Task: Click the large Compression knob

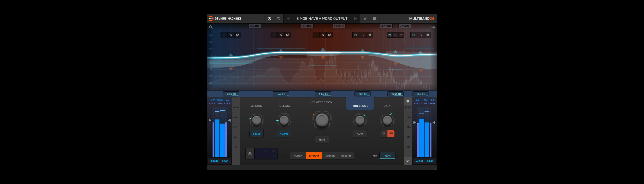Action: point(322,120)
